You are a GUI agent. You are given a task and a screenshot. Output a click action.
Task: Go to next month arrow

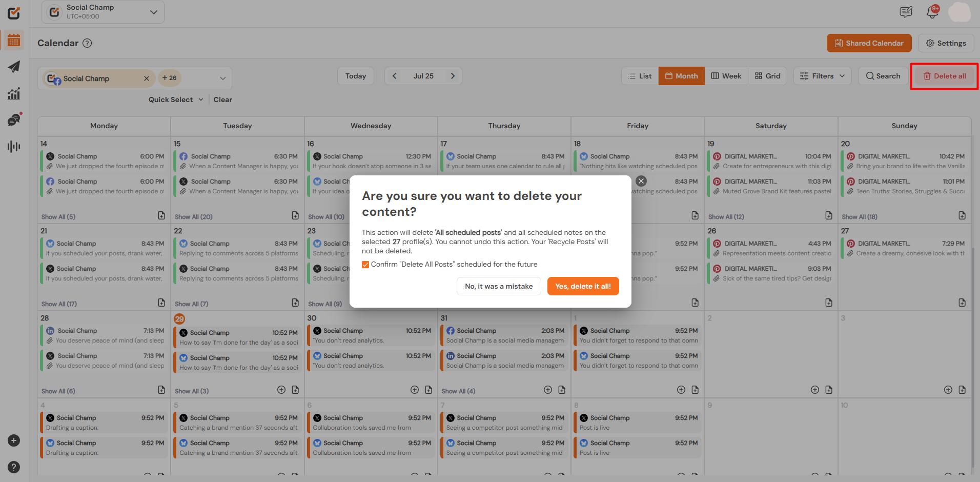point(453,76)
